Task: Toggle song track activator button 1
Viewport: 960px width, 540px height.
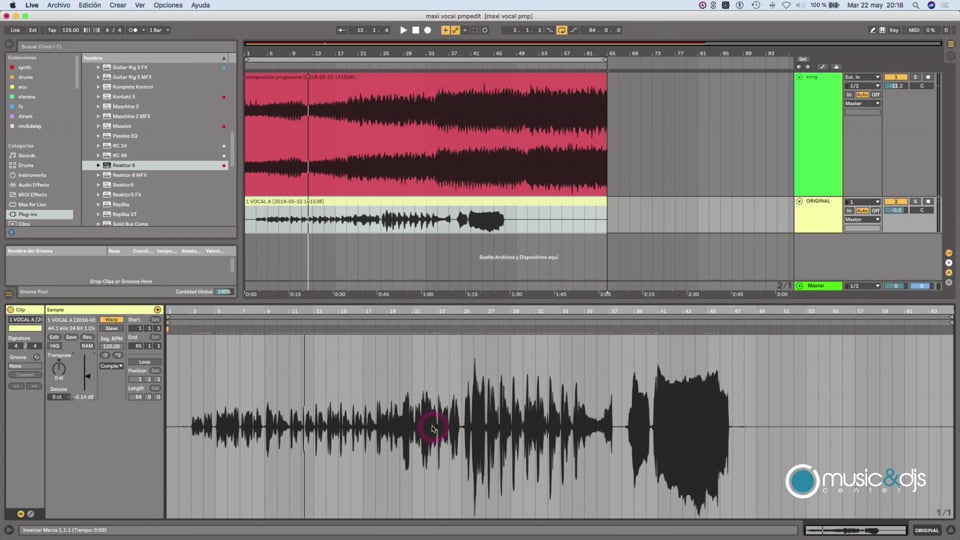Action: click(x=895, y=77)
